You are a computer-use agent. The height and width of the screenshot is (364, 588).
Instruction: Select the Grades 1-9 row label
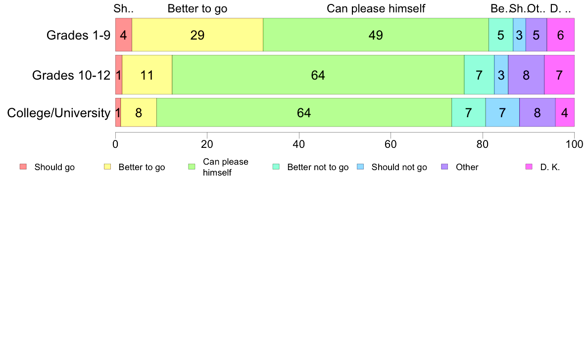coord(78,35)
